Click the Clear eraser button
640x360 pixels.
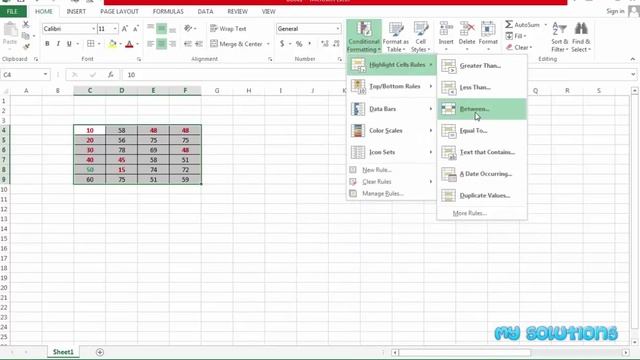tap(519, 47)
